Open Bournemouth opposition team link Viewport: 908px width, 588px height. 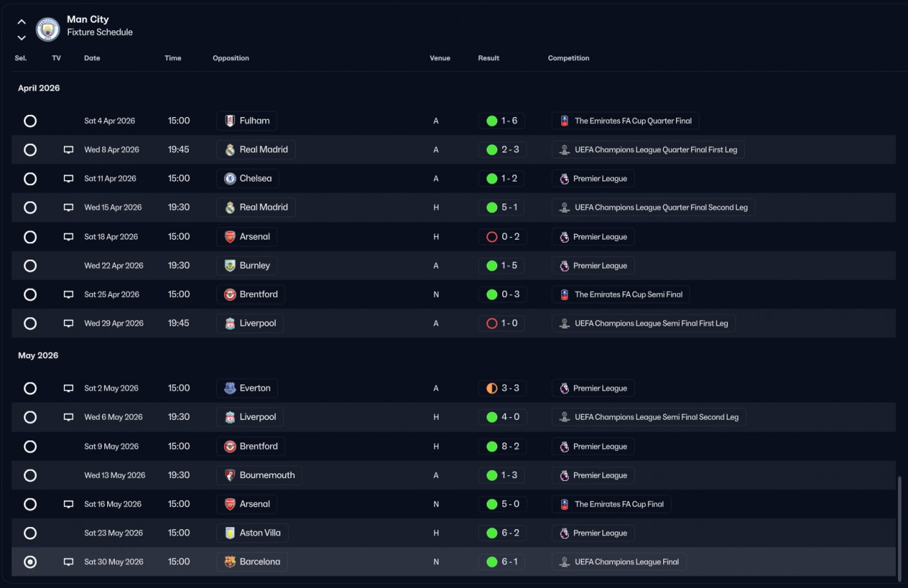[259, 475]
